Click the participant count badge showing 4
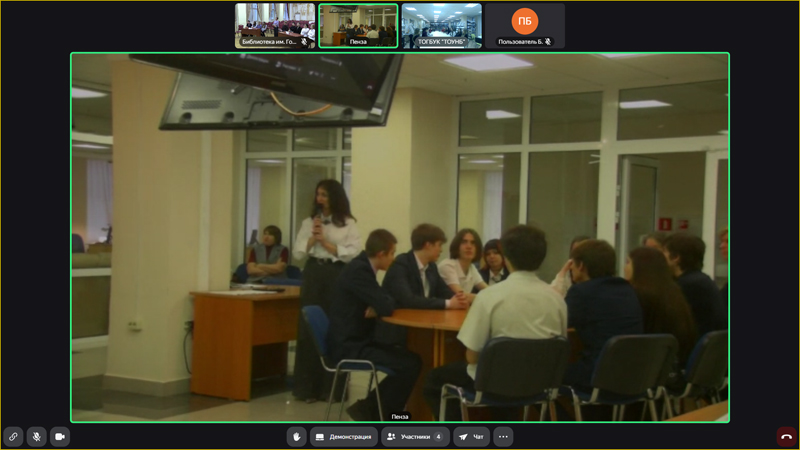Image resolution: width=800 pixels, height=450 pixels. click(x=438, y=437)
